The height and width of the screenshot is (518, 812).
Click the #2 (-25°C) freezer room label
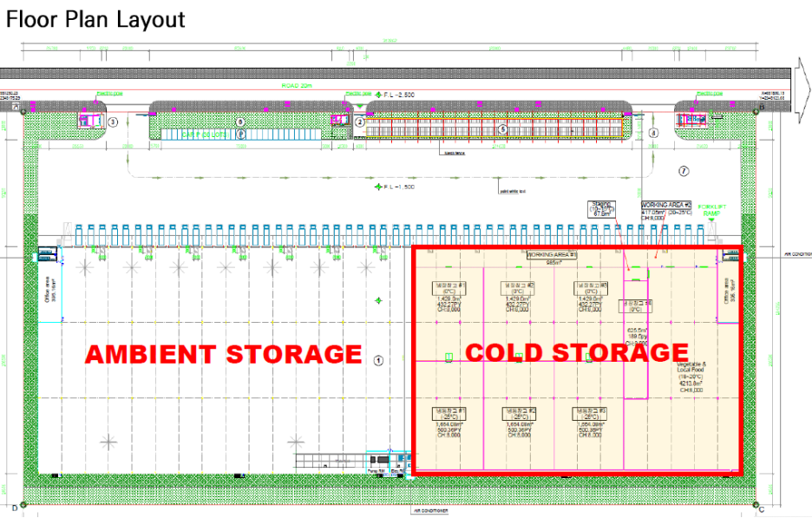click(519, 413)
